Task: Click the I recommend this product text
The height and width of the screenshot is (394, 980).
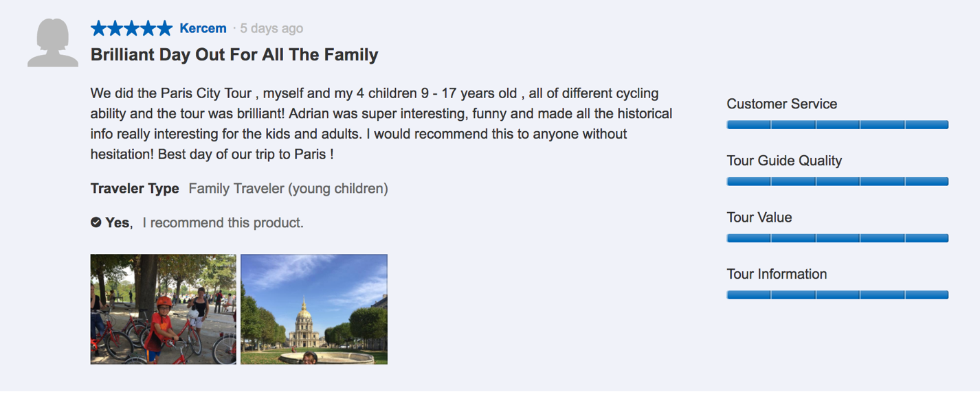Action: (x=223, y=222)
